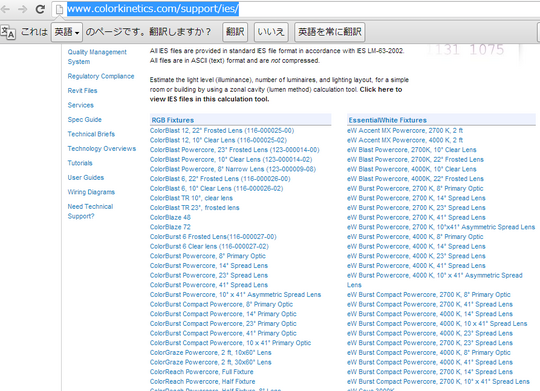Open eW Blast Powercore 4000K 10° Clear Lens
Image resolution: width=540 pixels, height=391 pixels.
tap(412, 169)
